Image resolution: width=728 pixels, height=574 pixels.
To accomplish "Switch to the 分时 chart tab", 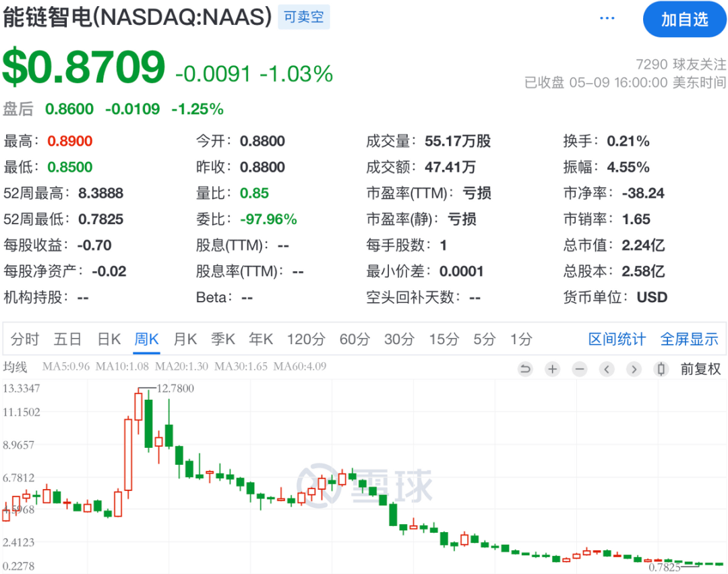I will click(25, 339).
